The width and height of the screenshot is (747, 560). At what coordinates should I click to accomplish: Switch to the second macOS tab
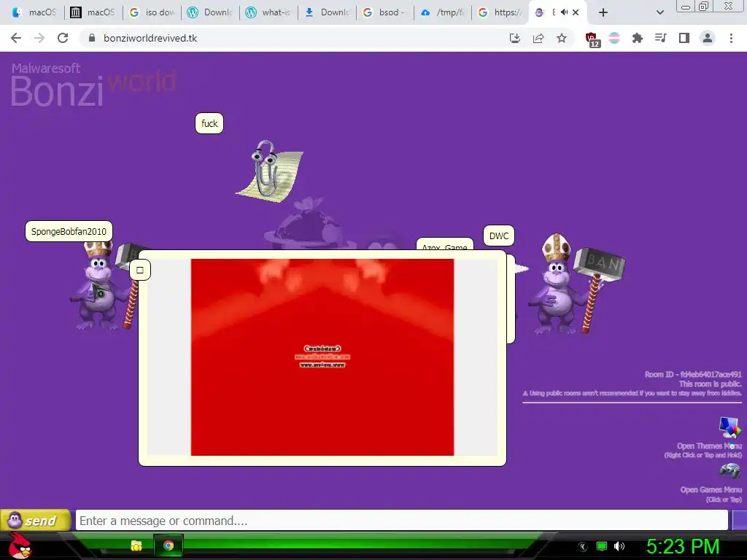coord(93,12)
